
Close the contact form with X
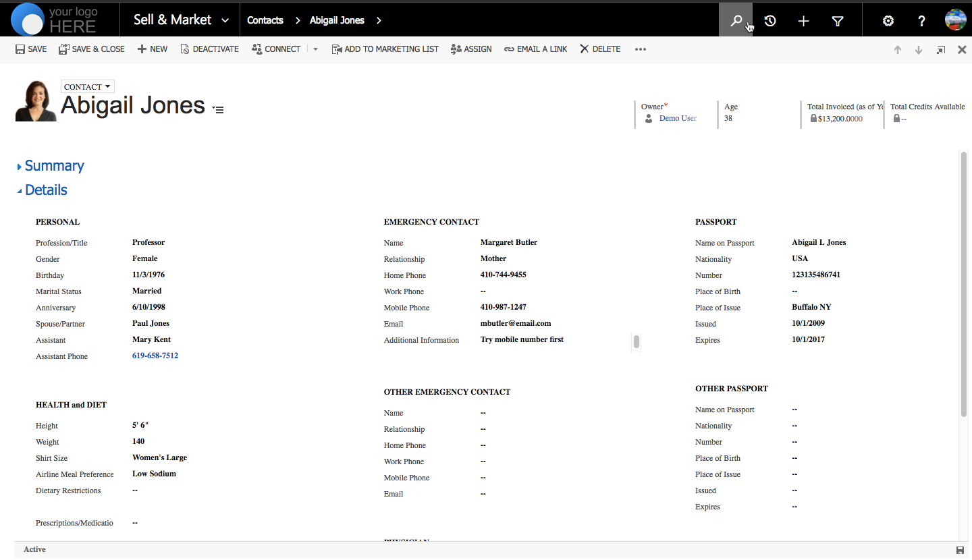click(962, 49)
